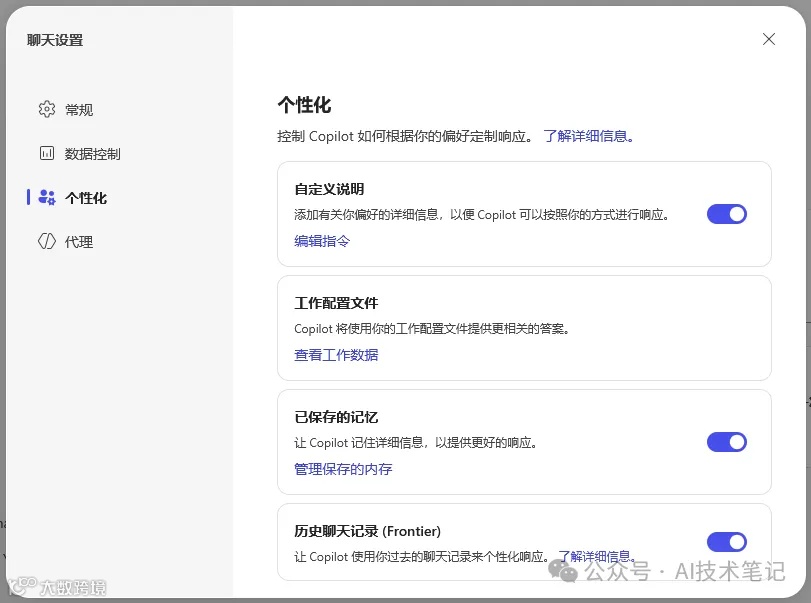Click the text 'Copilot 将使用你的工作配置文件提供更相关的答案'
The height and width of the screenshot is (603, 811).
click(x=429, y=329)
